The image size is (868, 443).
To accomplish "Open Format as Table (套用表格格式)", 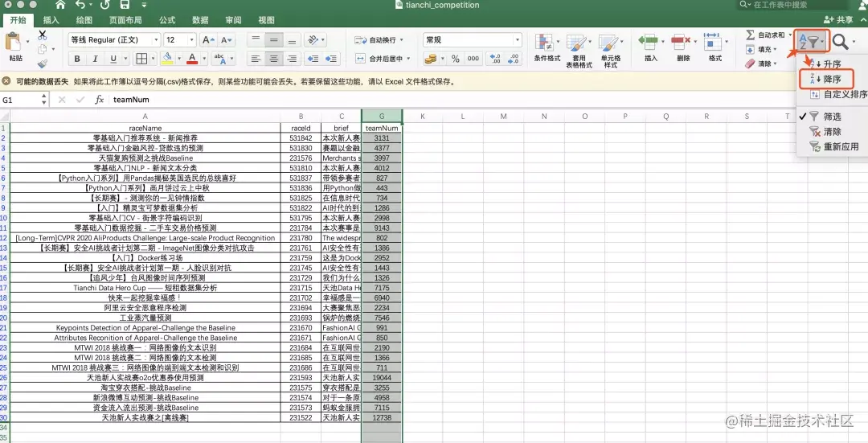I will pyautogui.click(x=579, y=51).
